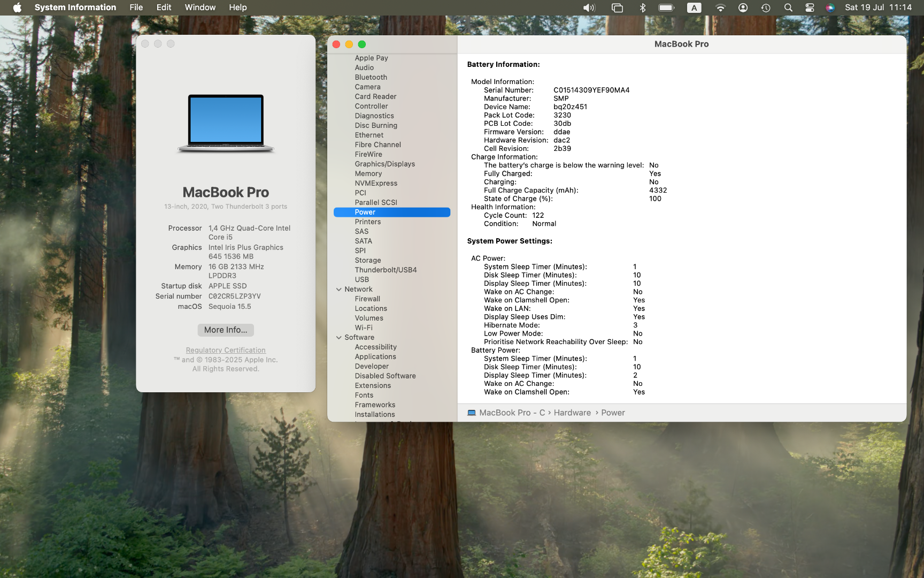The width and height of the screenshot is (924, 578).
Task: Select Firewall under Network
Action: point(367,299)
